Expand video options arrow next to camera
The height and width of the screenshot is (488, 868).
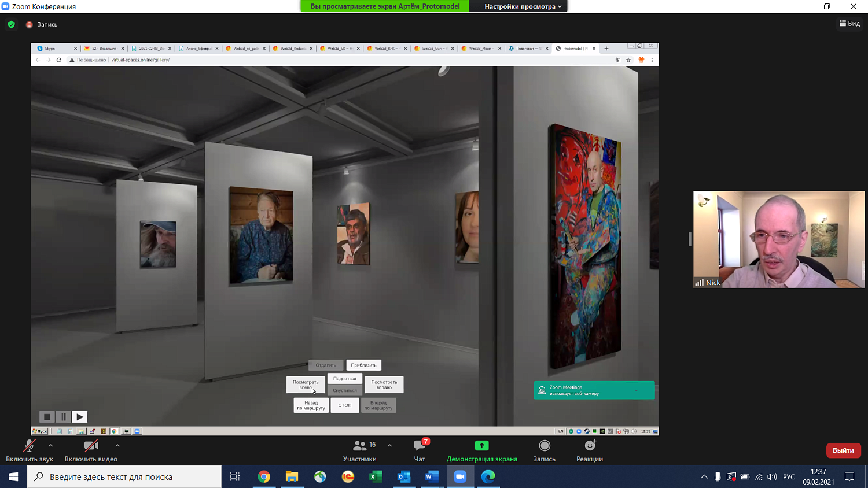pyautogui.click(x=117, y=445)
